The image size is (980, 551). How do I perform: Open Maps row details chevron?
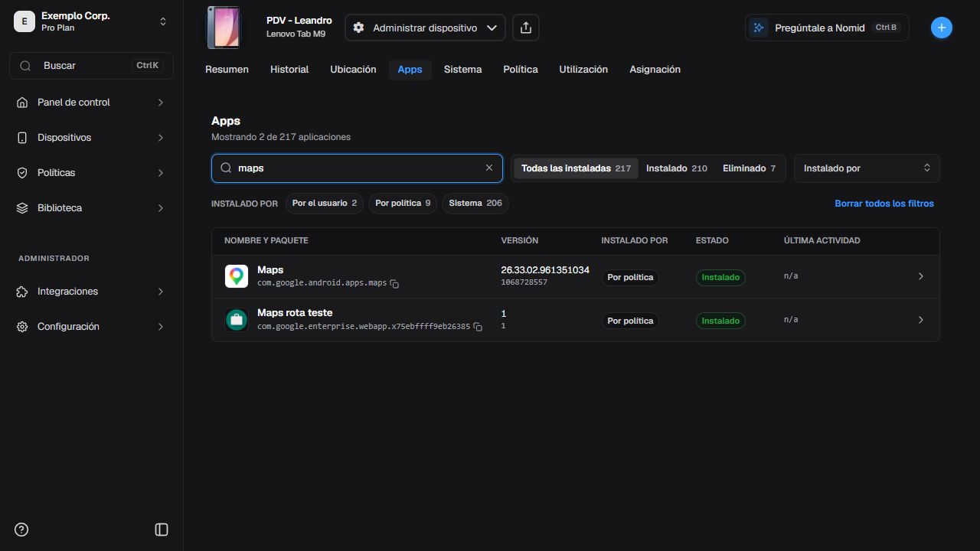[921, 276]
